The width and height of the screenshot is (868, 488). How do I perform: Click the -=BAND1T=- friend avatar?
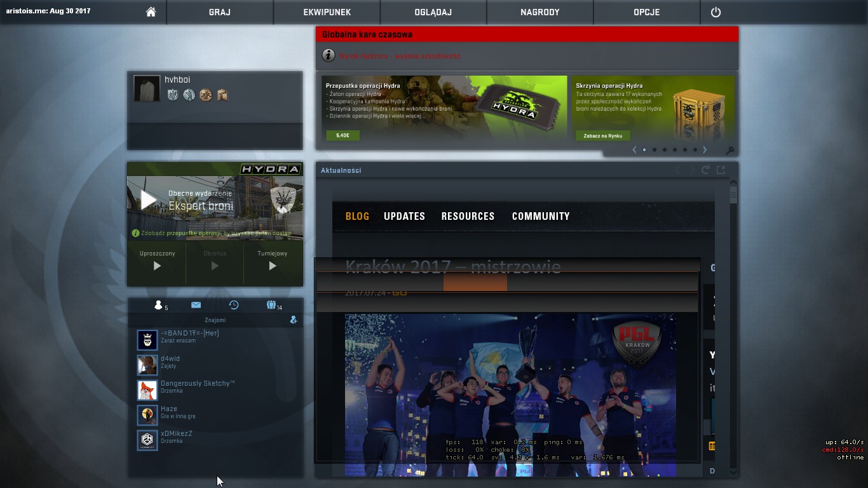coord(147,340)
